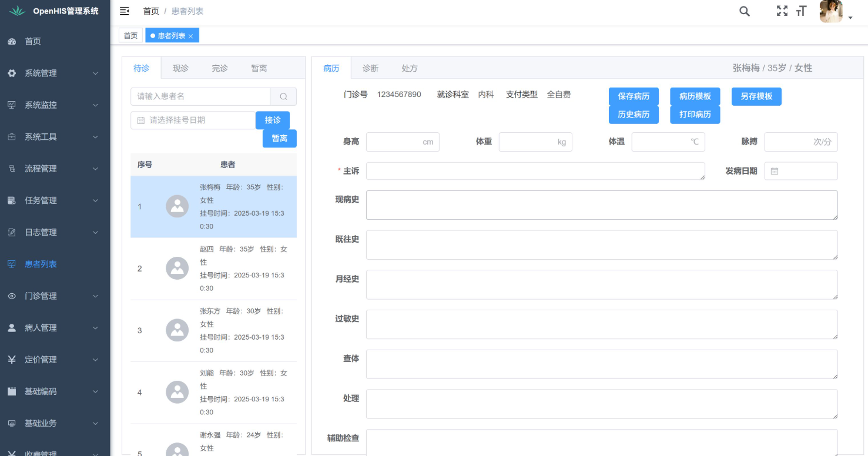This screenshot has width=868, height=456.
Task: Select patient 赵四 in the list
Action: 213,269
